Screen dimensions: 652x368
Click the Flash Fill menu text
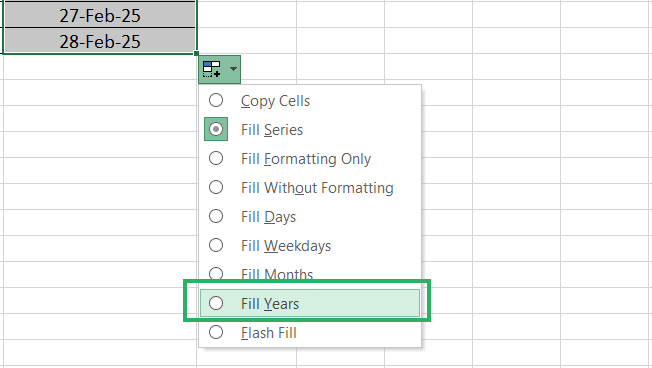point(269,333)
